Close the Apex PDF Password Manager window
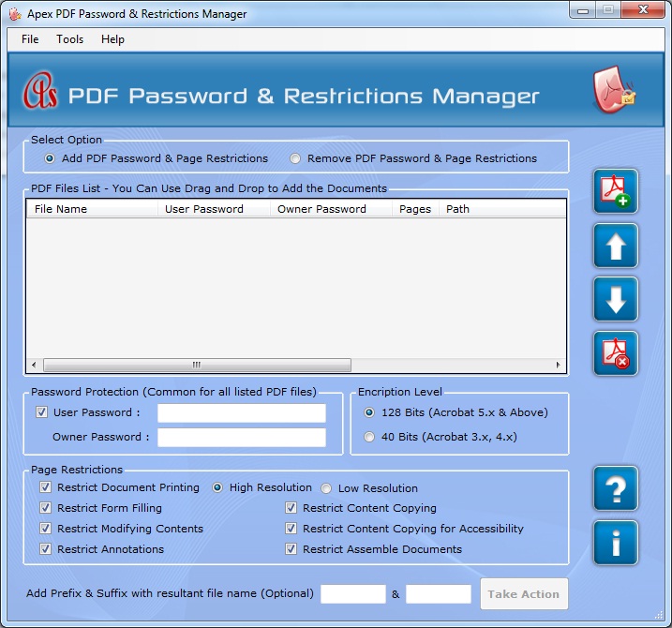The height and width of the screenshot is (628, 672). tap(643, 10)
